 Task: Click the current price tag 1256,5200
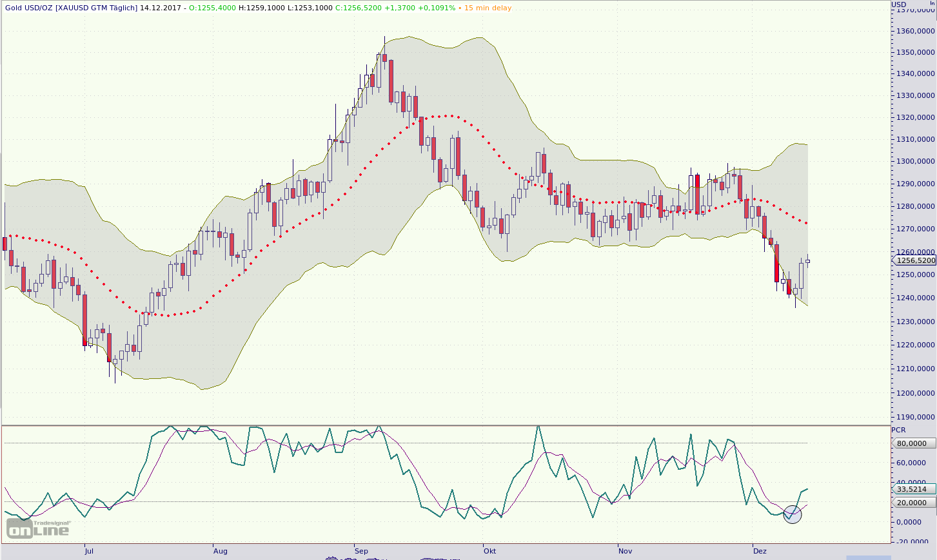pyautogui.click(x=915, y=261)
